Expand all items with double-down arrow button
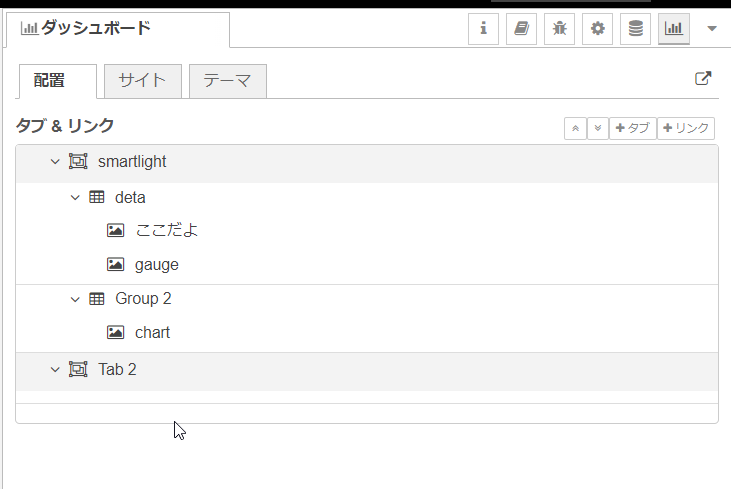 (597, 128)
